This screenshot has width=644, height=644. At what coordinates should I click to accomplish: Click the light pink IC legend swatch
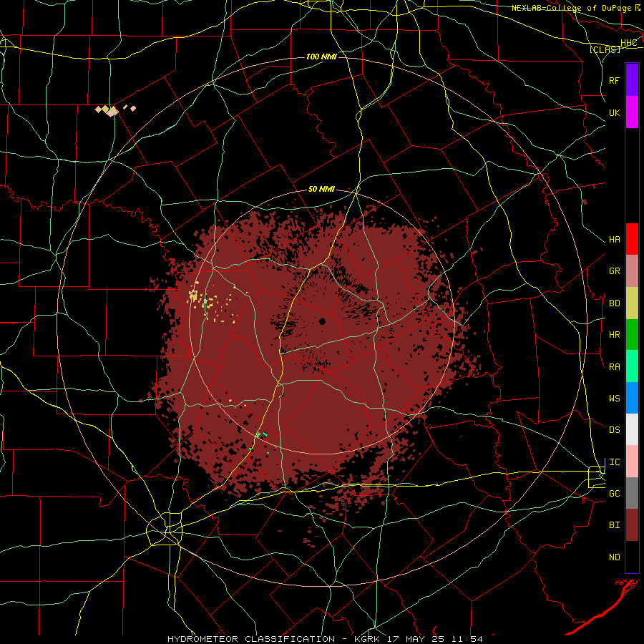[x=632, y=462]
